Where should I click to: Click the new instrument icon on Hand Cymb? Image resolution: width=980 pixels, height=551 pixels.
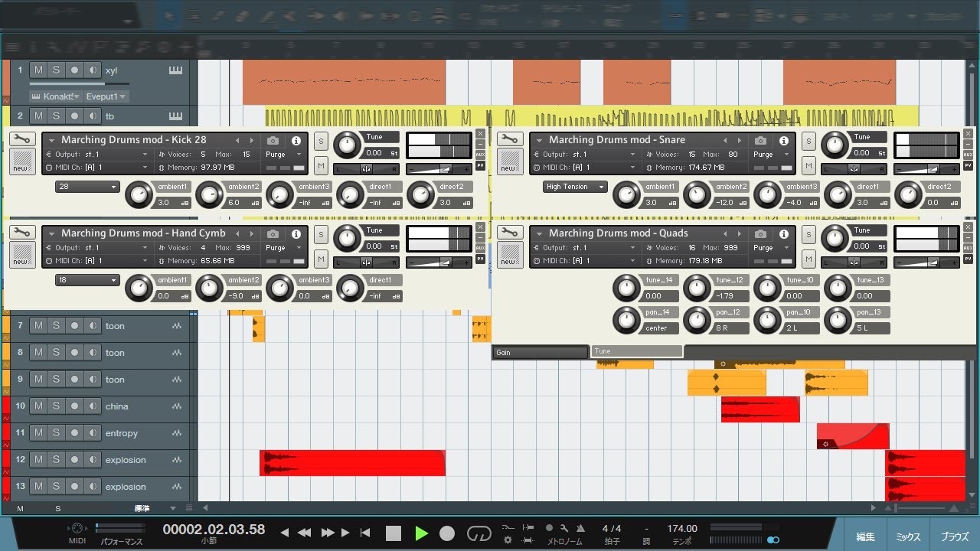[x=21, y=254]
